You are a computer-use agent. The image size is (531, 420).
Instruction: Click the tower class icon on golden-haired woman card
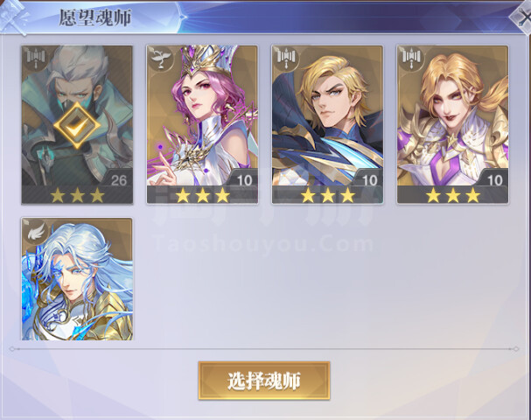point(411,57)
